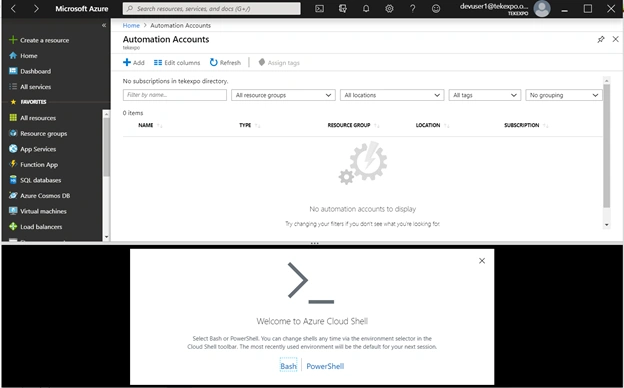Viewport: 624px width, 388px height.
Task: Choose Bash in the Cloud Shell dialog
Action: click(x=288, y=366)
